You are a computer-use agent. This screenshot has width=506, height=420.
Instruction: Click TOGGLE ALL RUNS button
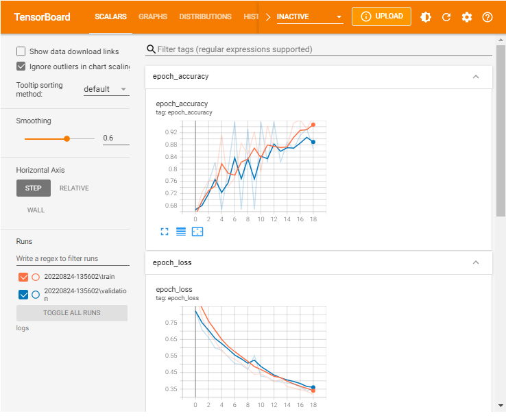point(72,313)
